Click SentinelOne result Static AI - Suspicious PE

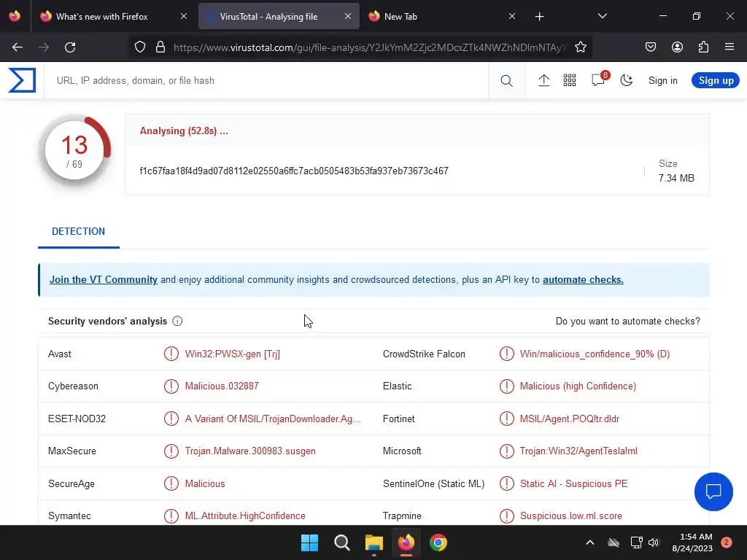573,483
